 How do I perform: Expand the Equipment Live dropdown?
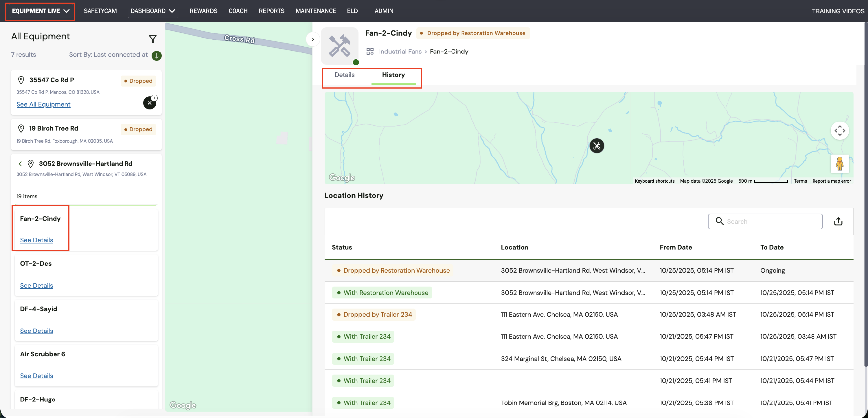click(x=41, y=11)
